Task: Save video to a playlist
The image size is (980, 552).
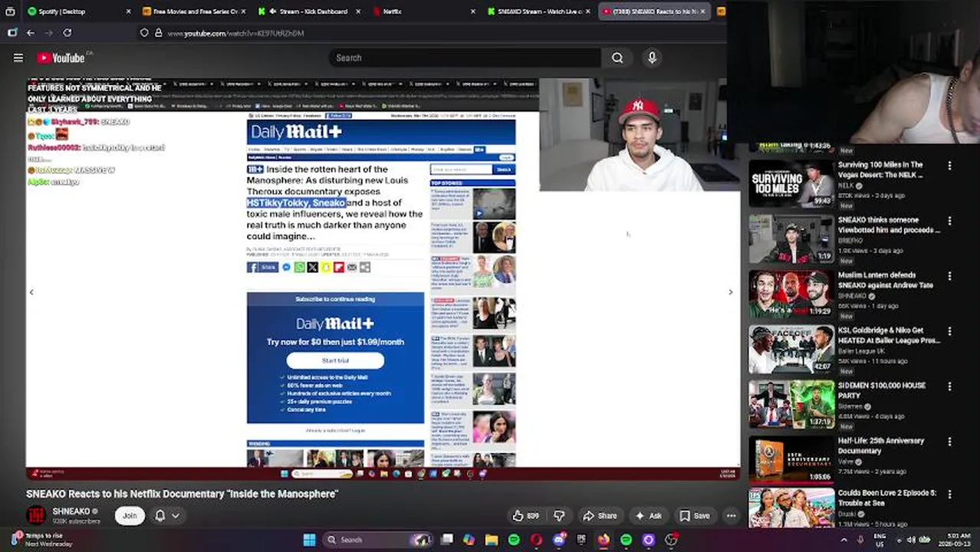Action: tap(695, 516)
